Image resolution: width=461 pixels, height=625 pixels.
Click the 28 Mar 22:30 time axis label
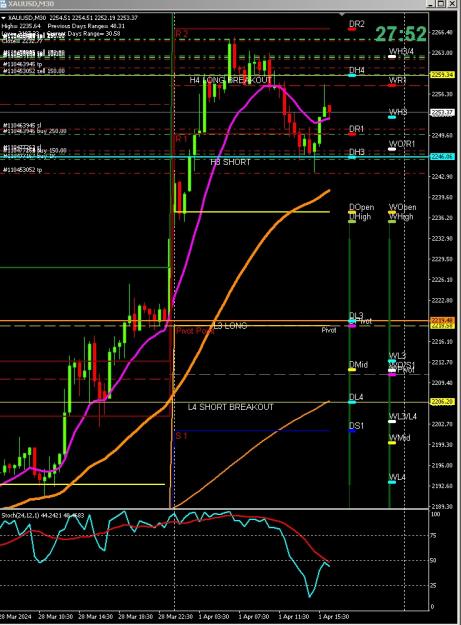pyautogui.click(x=176, y=617)
